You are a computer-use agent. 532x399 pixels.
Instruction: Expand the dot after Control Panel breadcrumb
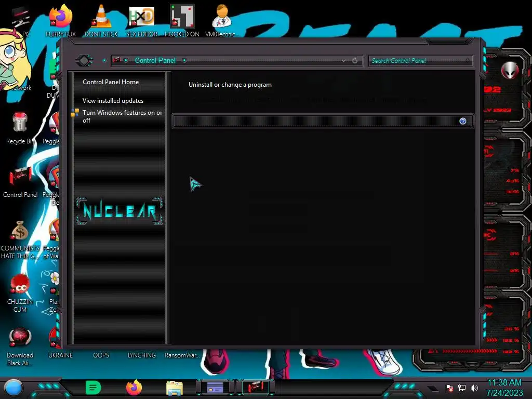point(184,60)
